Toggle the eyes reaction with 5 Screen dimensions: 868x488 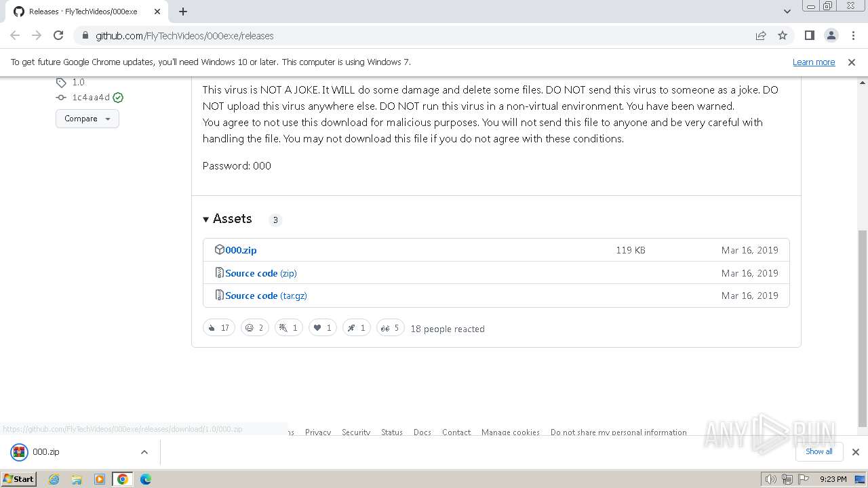coord(391,328)
